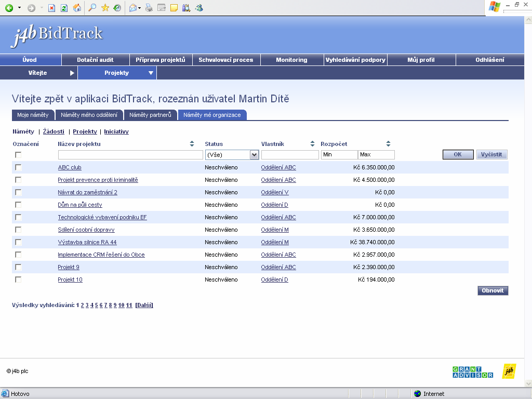The image size is (532, 399).
Task: Click the Edit page toolbar icon
Action: click(162, 8)
